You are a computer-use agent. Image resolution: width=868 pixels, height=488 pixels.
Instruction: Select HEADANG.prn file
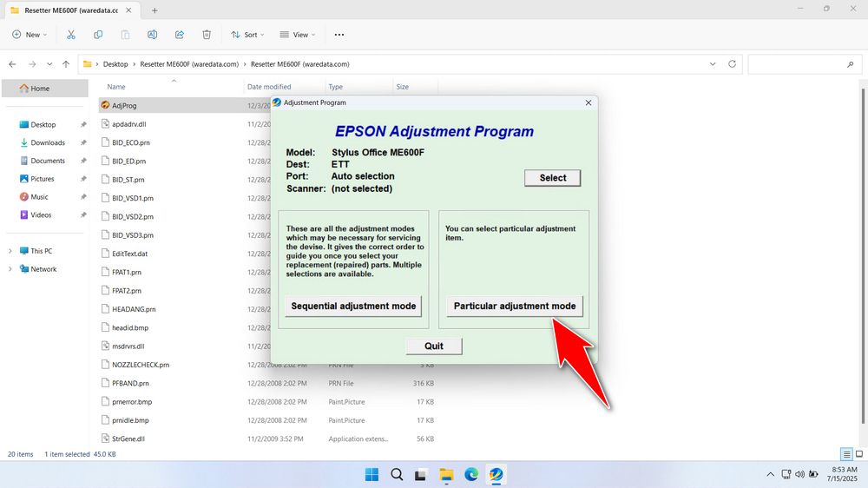[x=134, y=309]
